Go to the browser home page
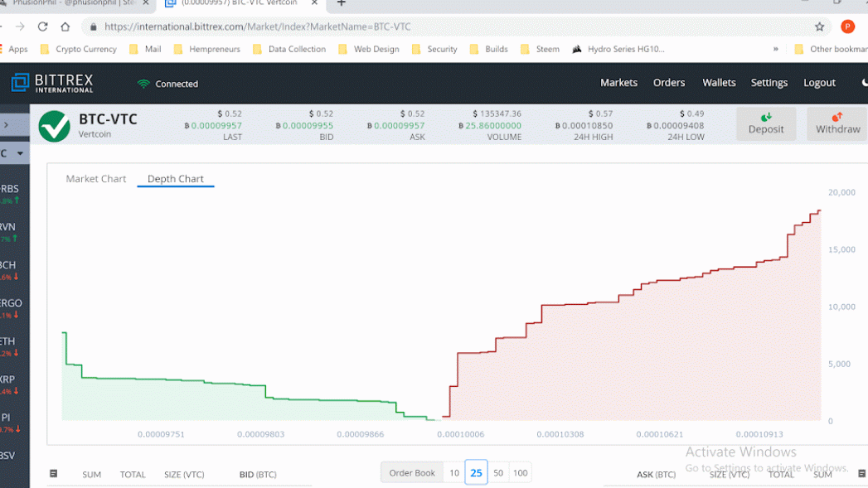 [65, 27]
